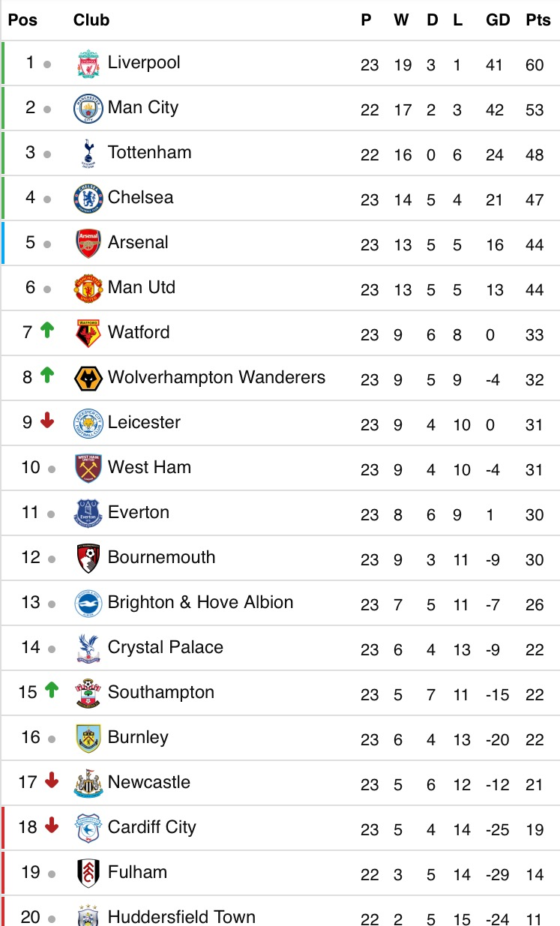Click the Arsenal cannon crest
This screenshot has width=560, height=926.
[x=88, y=244]
